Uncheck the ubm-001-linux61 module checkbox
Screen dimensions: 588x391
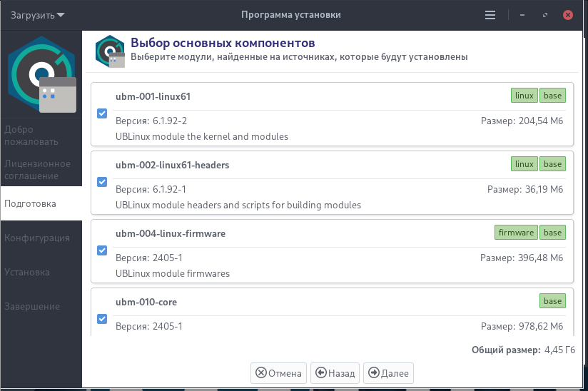point(102,113)
